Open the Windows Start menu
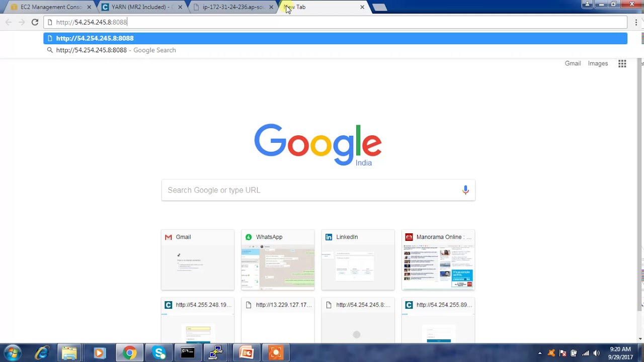The image size is (644, 362). tap(13, 353)
